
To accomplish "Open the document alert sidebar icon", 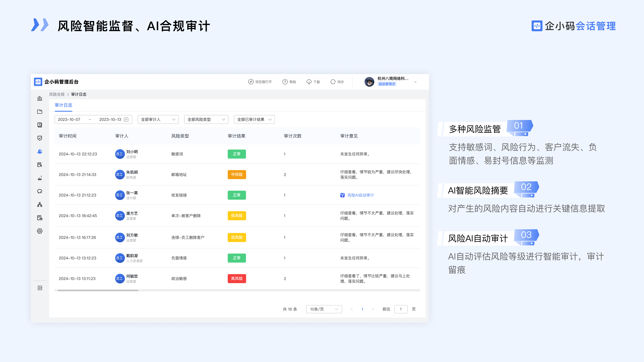I will [40, 125].
